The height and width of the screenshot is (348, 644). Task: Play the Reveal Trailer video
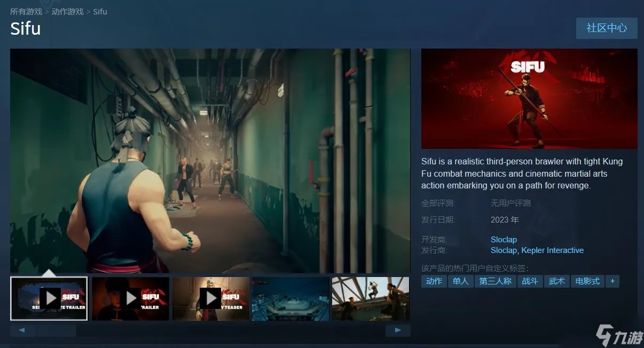click(x=49, y=298)
